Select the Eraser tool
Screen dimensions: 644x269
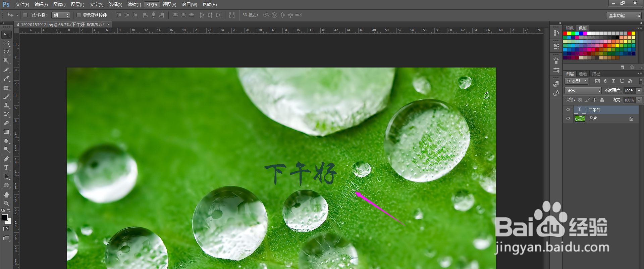(x=6, y=123)
